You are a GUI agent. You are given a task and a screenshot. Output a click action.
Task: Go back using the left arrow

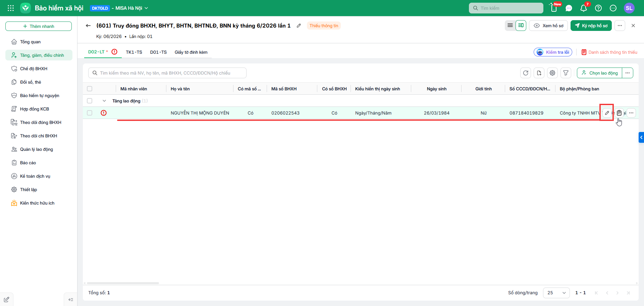tap(88, 26)
